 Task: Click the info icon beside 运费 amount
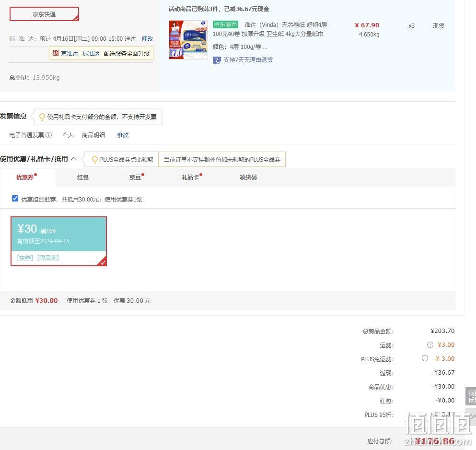tap(430, 344)
